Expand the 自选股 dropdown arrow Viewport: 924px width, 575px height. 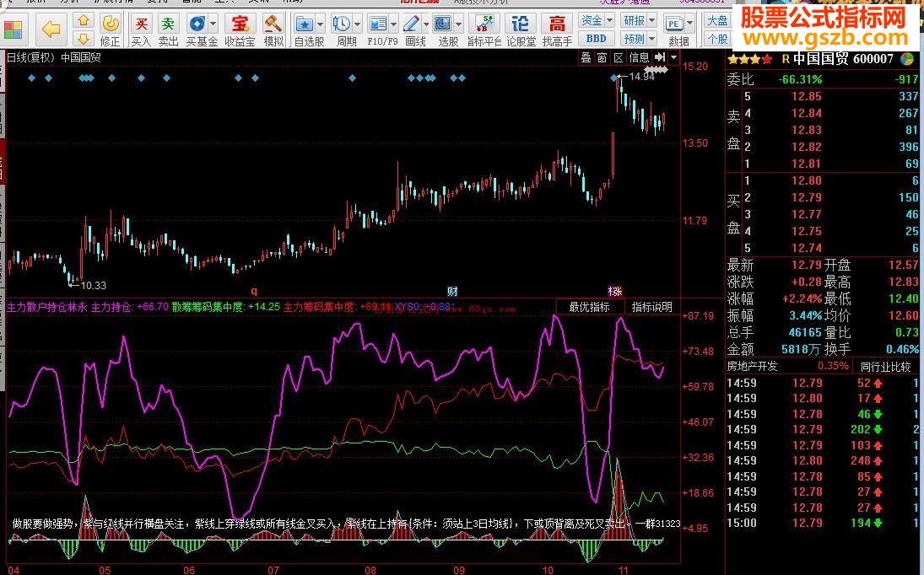(x=320, y=24)
